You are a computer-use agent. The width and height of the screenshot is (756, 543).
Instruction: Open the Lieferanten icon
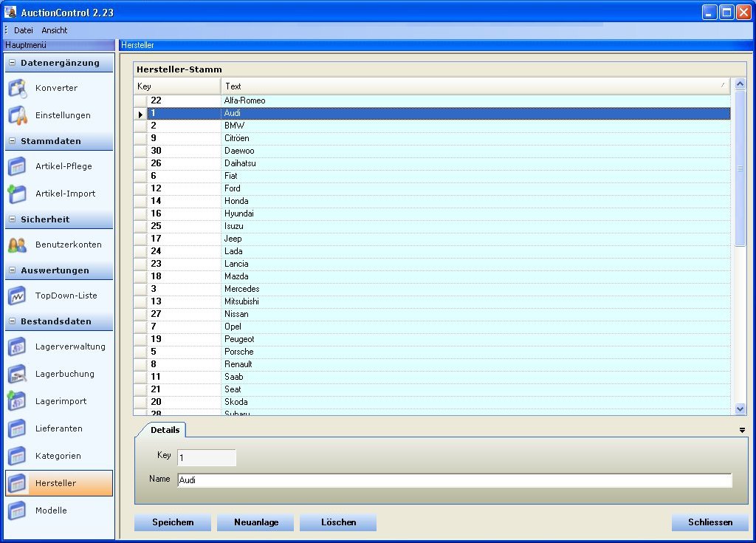point(18,428)
